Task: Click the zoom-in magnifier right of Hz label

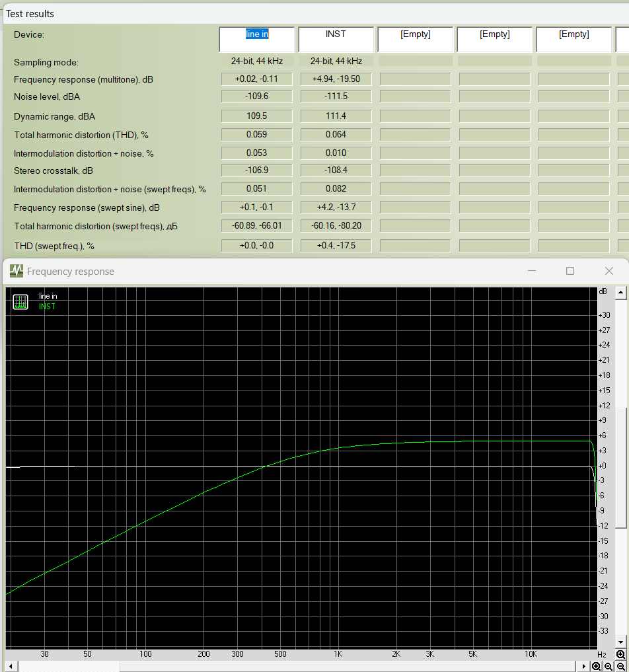Action: click(620, 654)
